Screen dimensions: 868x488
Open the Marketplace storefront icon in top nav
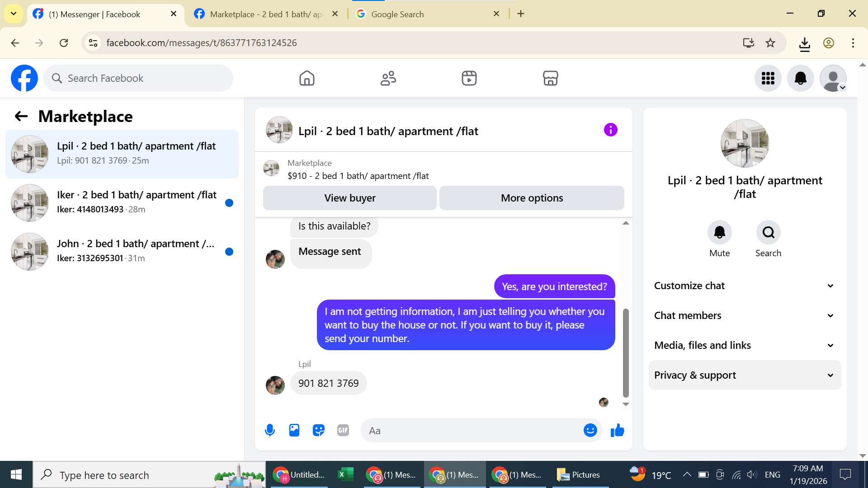click(x=550, y=78)
